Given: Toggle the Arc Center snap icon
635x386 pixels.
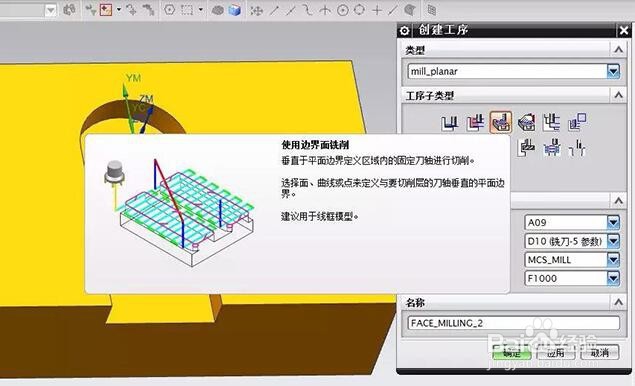Looking at the screenshot, I should pyautogui.click(x=343, y=10).
